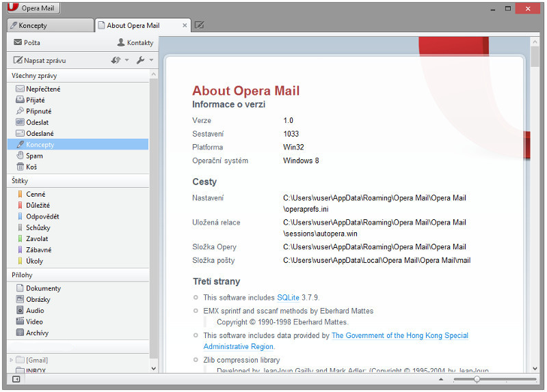
Task: Select the Cenné orange label
Action: point(78,194)
